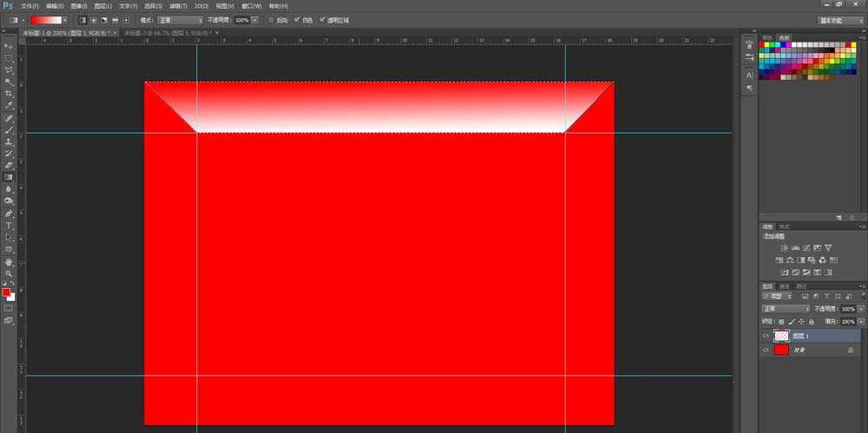Screen dimensions: 868x433
Task: Switch to the 通道 (Channels) tab
Action: click(x=785, y=285)
